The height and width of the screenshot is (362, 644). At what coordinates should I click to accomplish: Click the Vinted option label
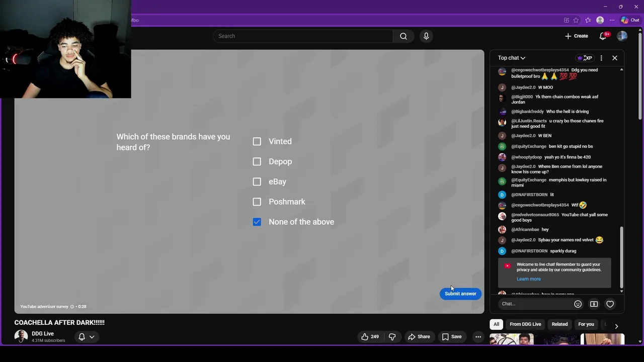[x=280, y=141]
